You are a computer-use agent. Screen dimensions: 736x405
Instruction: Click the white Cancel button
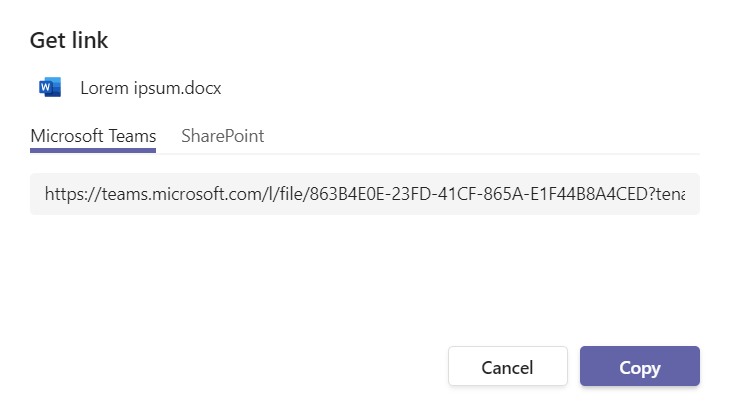click(507, 367)
